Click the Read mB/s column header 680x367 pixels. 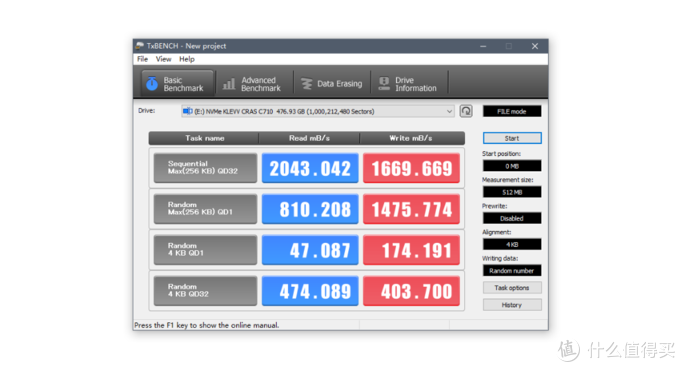(309, 138)
